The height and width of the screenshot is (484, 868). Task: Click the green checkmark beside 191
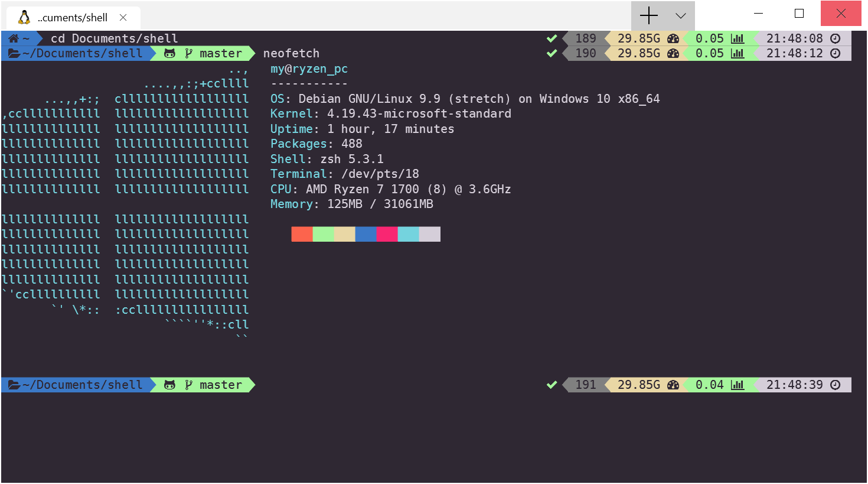(552, 385)
